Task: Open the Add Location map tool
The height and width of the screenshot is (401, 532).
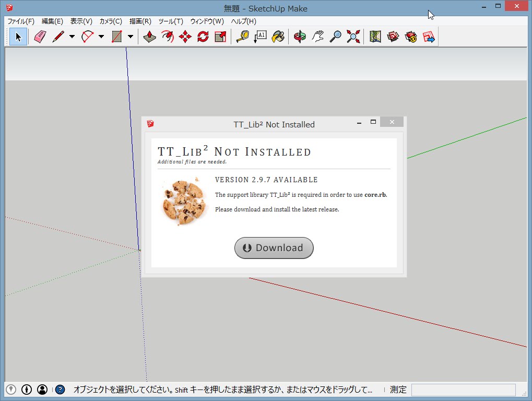Action: (375, 37)
